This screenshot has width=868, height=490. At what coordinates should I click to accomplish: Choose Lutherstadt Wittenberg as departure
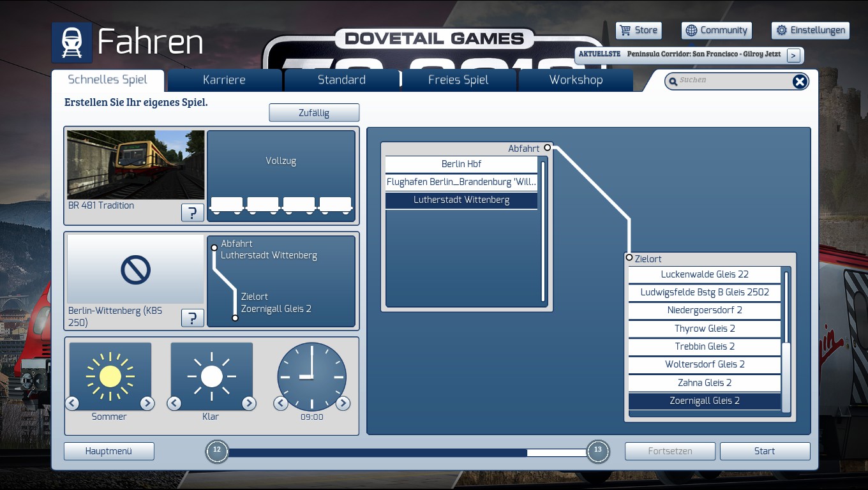(461, 200)
